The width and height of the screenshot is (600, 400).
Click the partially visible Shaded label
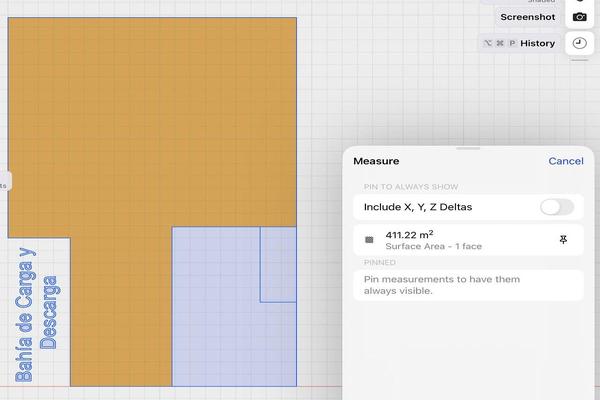[541, 2]
